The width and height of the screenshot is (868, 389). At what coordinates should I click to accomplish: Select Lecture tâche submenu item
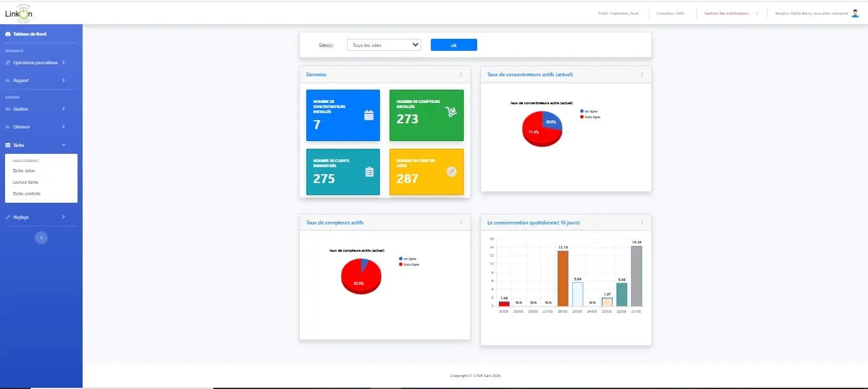[25, 182]
